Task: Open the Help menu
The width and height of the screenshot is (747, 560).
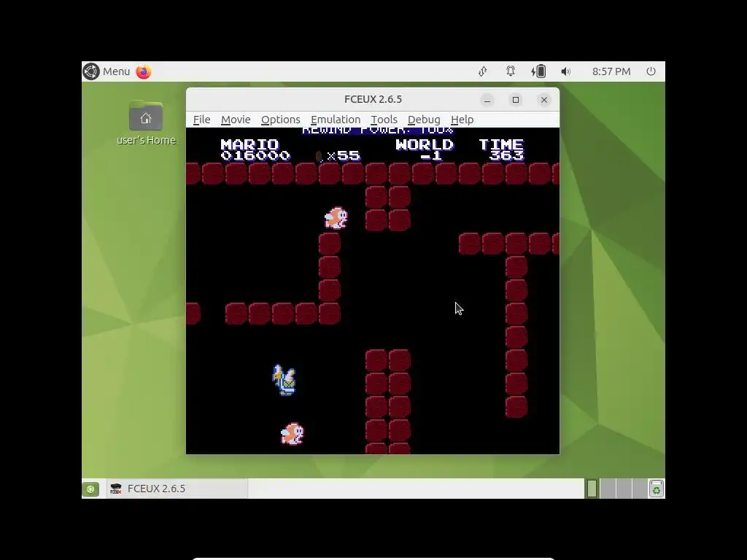Action: click(462, 120)
